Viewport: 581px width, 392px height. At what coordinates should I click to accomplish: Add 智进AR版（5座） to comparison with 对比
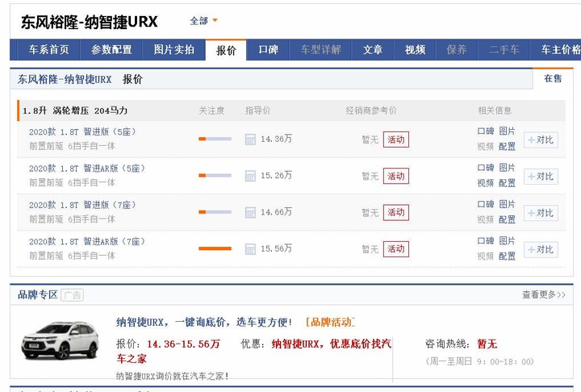coord(541,177)
